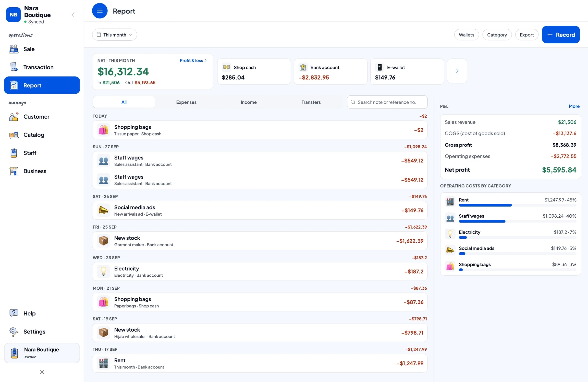Open the Transaction menu item
Image resolution: width=588 pixels, height=382 pixels.
42,67
